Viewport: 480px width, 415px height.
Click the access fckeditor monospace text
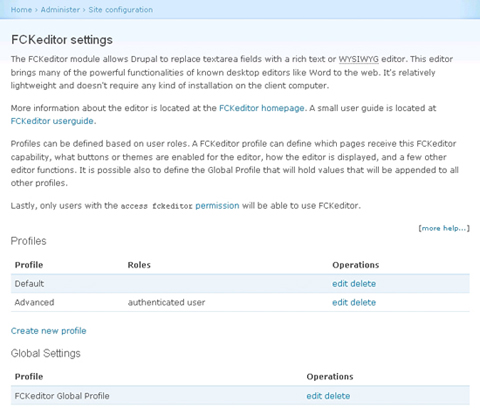coord(157,206)
